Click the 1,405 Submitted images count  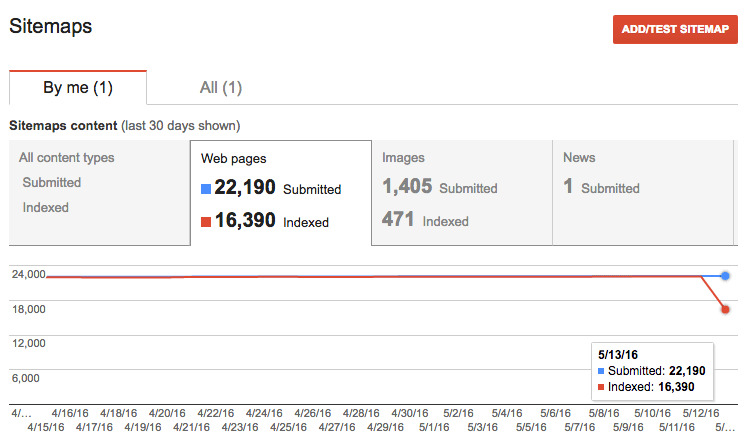(408, 187)
